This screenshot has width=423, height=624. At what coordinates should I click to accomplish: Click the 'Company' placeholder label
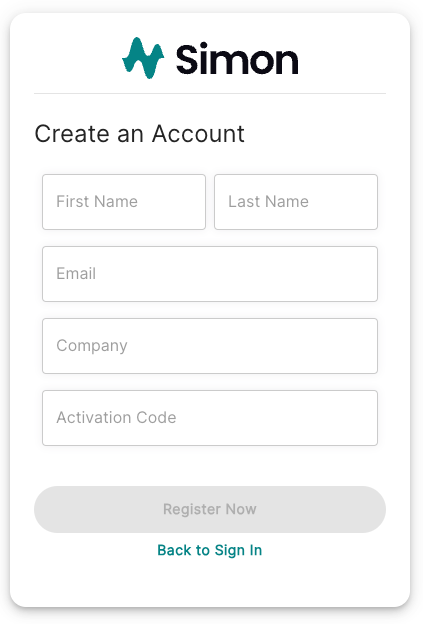92,346
